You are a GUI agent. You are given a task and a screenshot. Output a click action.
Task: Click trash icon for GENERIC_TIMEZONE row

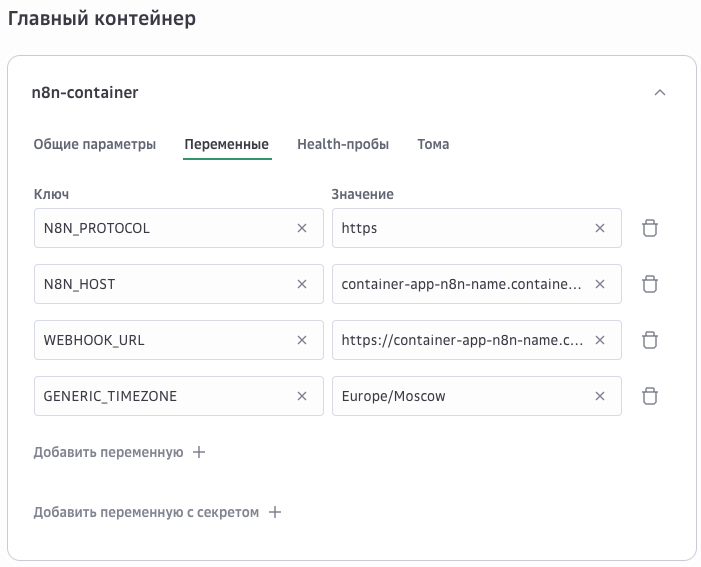650,396
